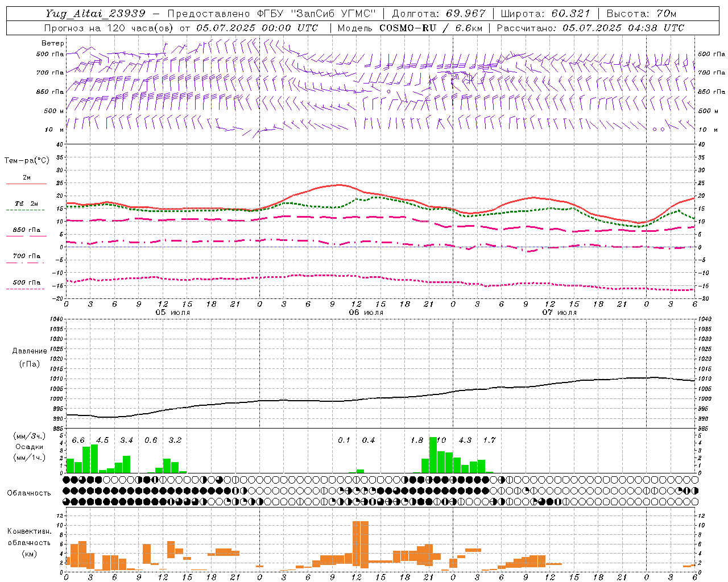Click the date label 07 июля
The height and width of the screenshot is (582, 728).
point(560,313)
